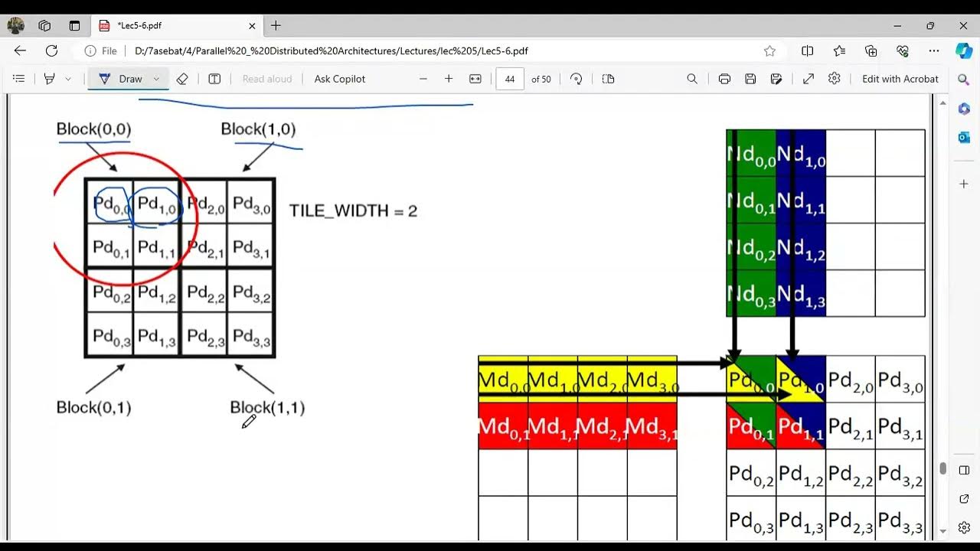Click the address bar file path
Screen dimensions: 980x551
(x=332, y=51)
